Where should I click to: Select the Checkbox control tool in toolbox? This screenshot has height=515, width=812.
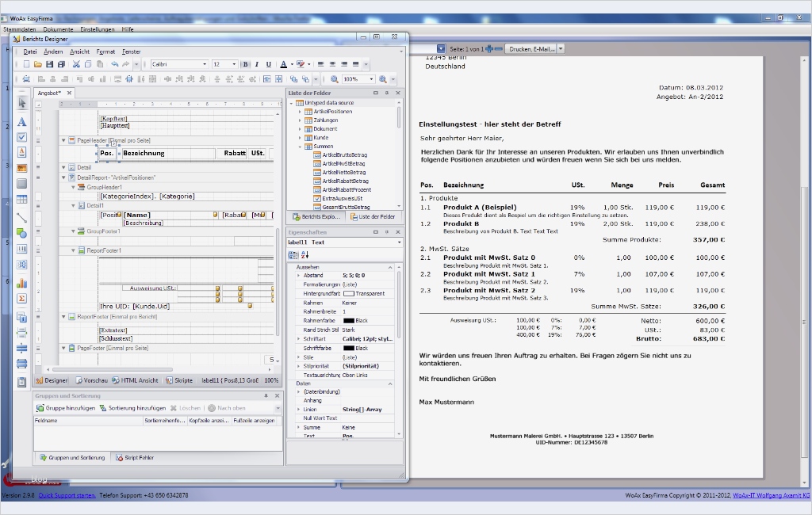(22, 137)
